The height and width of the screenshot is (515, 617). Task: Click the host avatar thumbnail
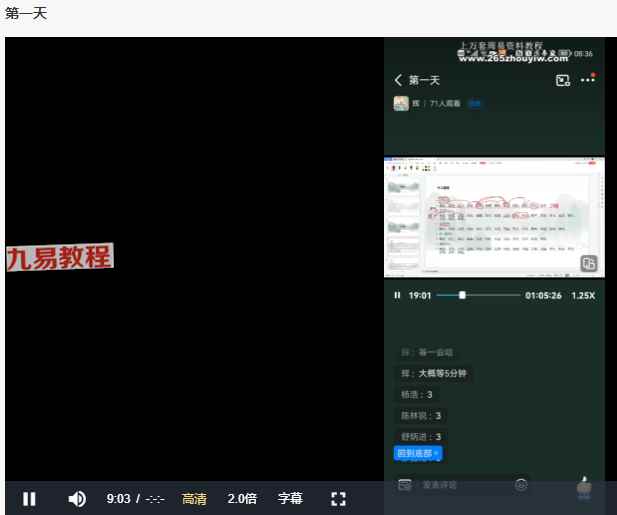coord(401,103)
